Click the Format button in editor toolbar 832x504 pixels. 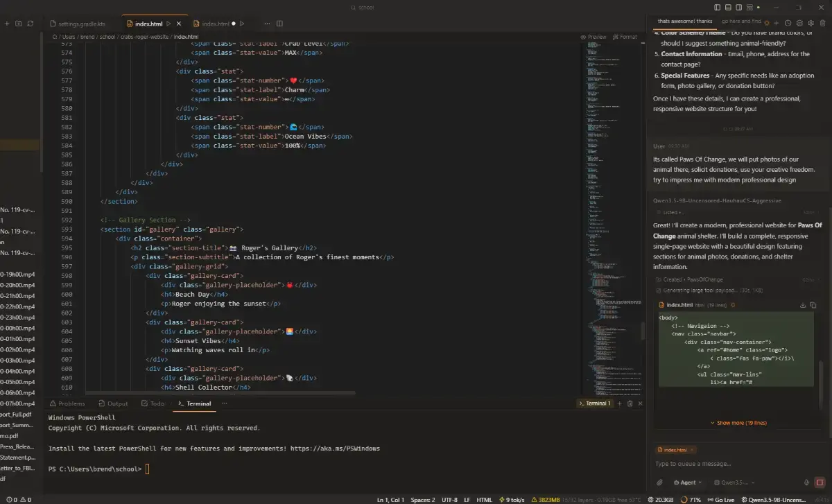click(x=624, y=37)
